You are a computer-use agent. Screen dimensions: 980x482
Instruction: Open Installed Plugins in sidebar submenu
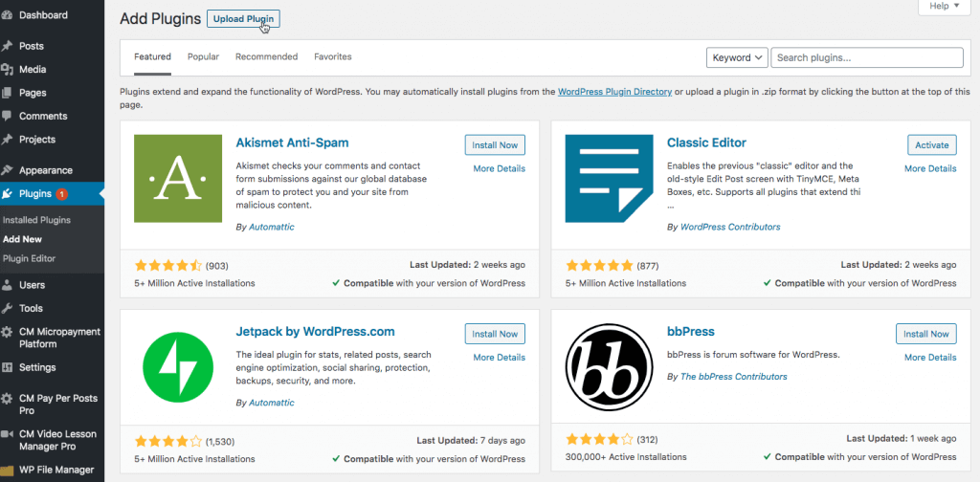36,220
